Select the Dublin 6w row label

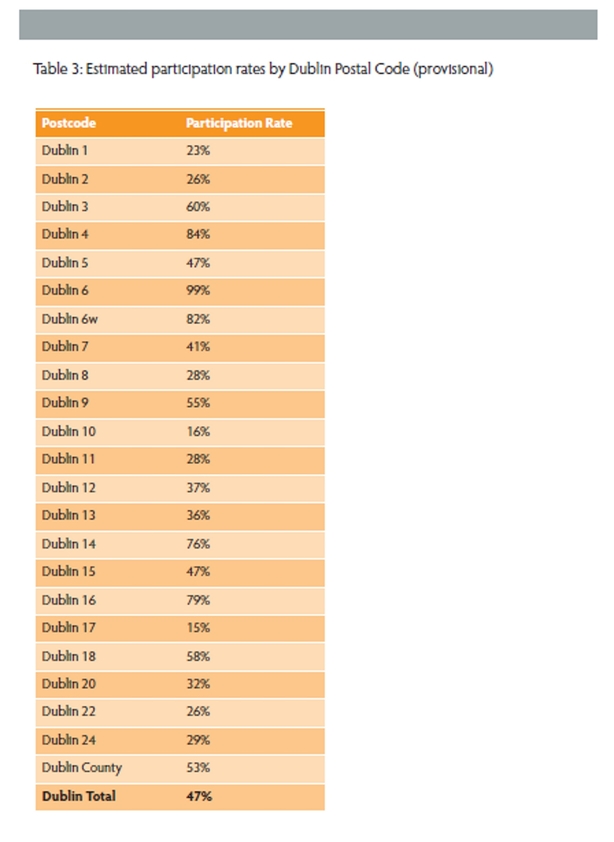70,319
